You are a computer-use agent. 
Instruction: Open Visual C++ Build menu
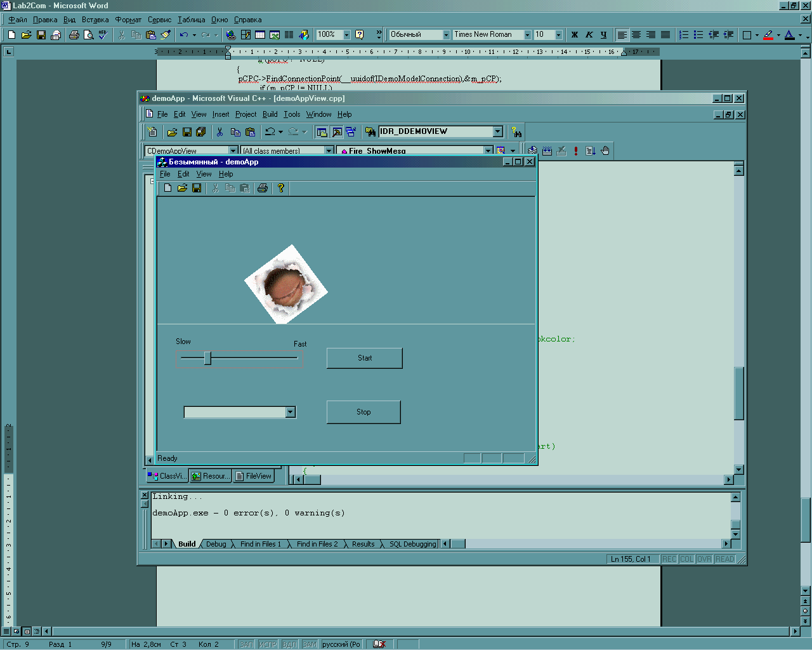point(270,114)
